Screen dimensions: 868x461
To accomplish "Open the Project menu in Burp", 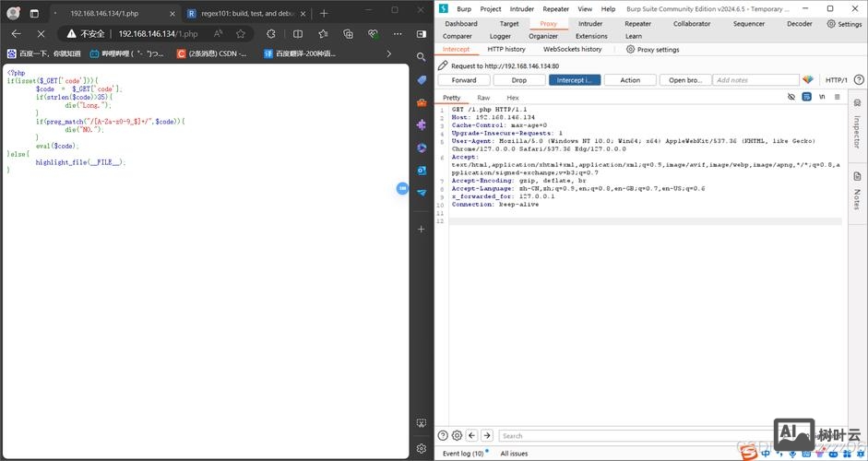I will point(491,9).
